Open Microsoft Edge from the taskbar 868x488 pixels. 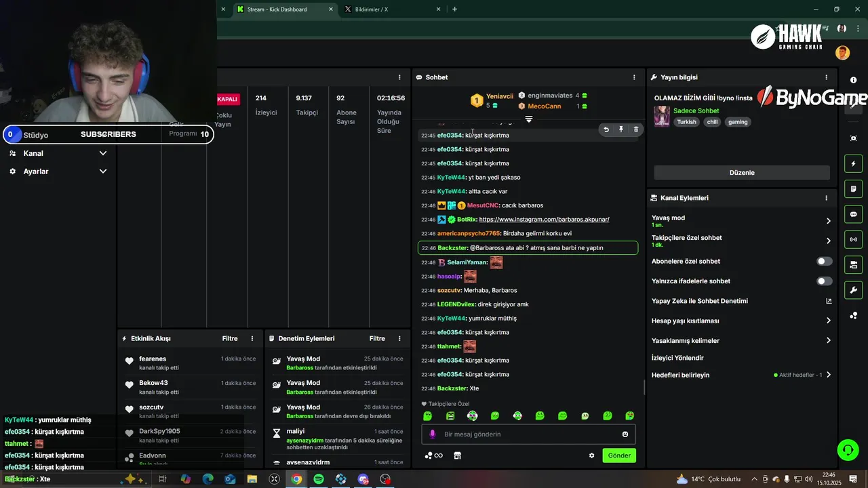coord(208,479)
